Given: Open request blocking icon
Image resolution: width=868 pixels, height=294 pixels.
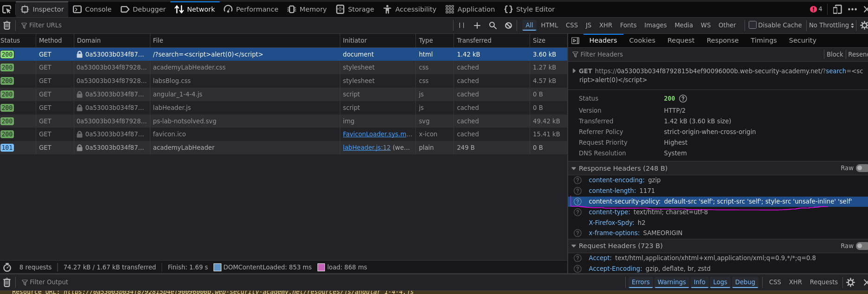Looking at the screenshot, I should pos(508,25).
